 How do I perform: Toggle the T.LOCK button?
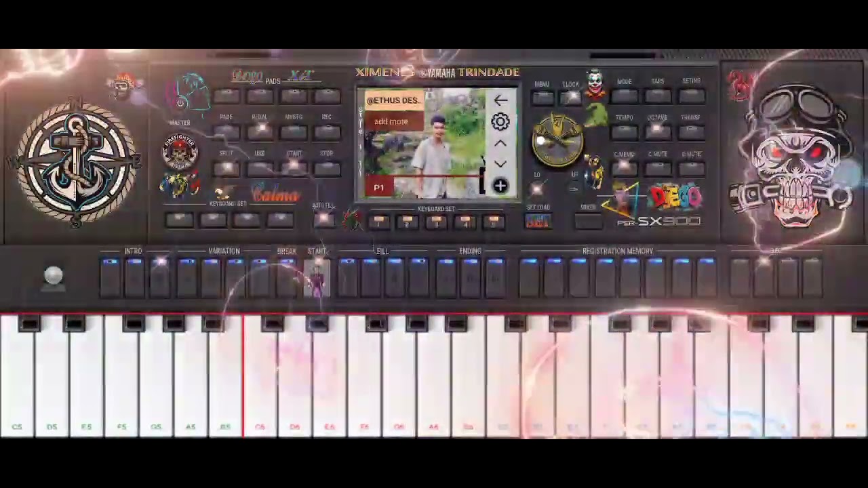coord(571,97)
